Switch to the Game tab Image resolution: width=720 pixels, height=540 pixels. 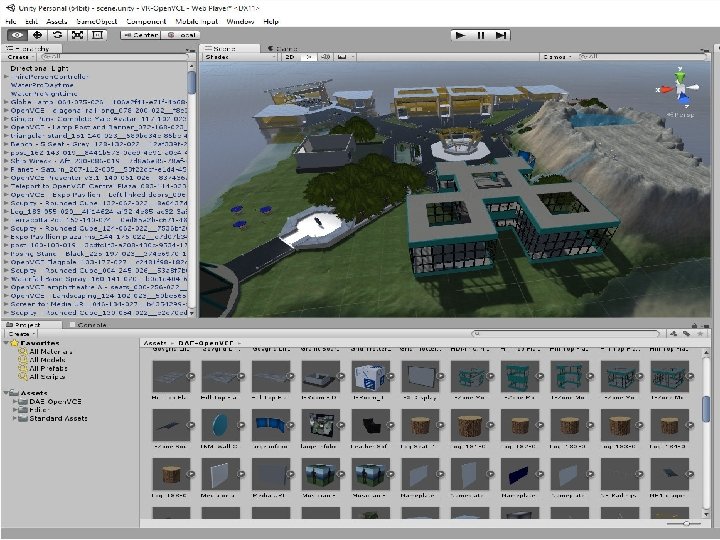(283, 48)
